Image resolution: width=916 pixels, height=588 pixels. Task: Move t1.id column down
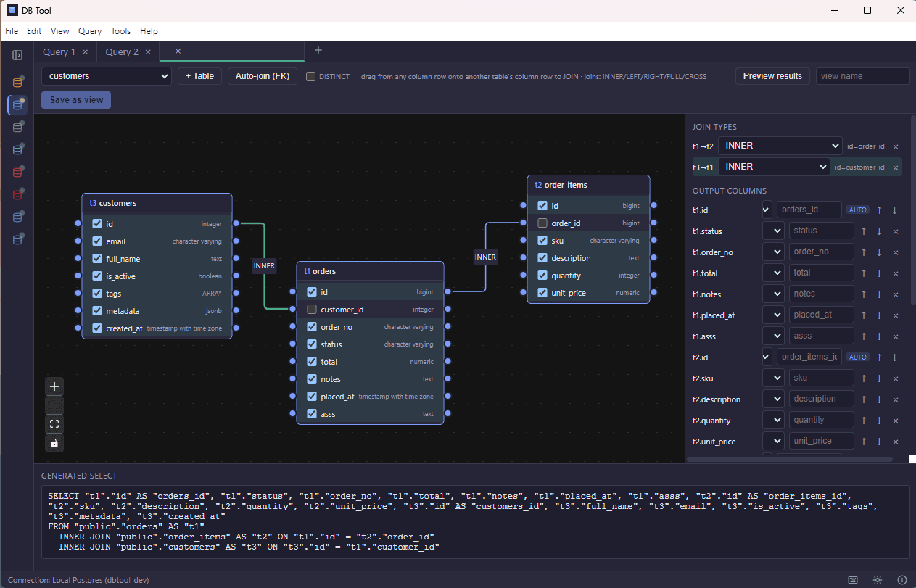point(894,210)
